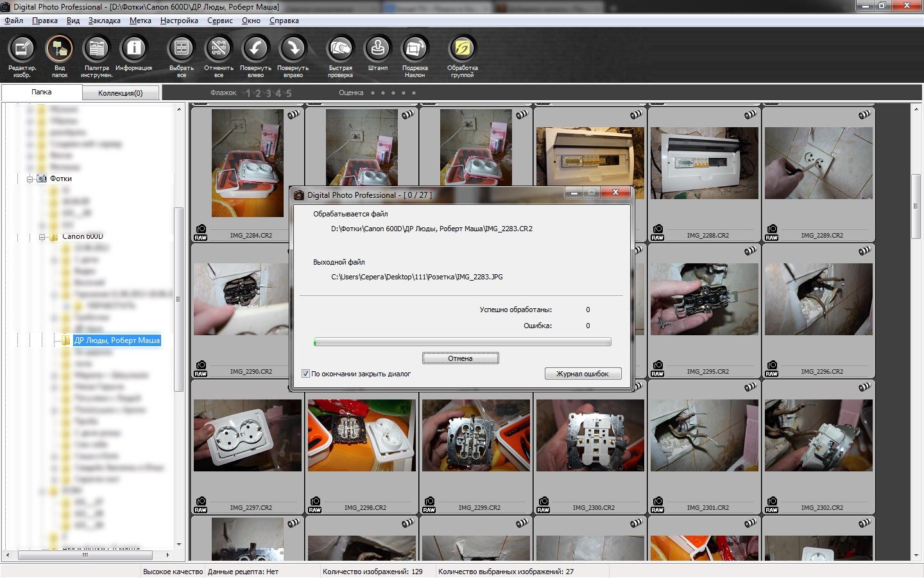Screen dimensions: 924x578
Task: Rotate image left using toolbar
Action: (255, 49)
